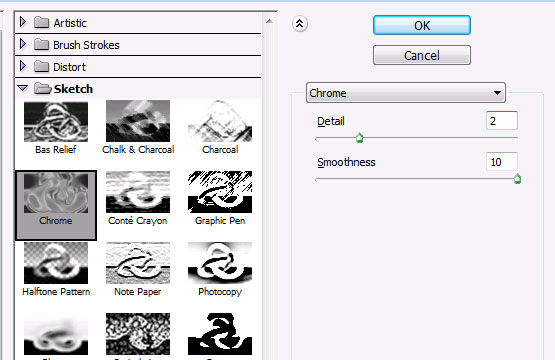Click the Distort category label
This screenshot has height=360, width=555.
(x=69, y=67)
